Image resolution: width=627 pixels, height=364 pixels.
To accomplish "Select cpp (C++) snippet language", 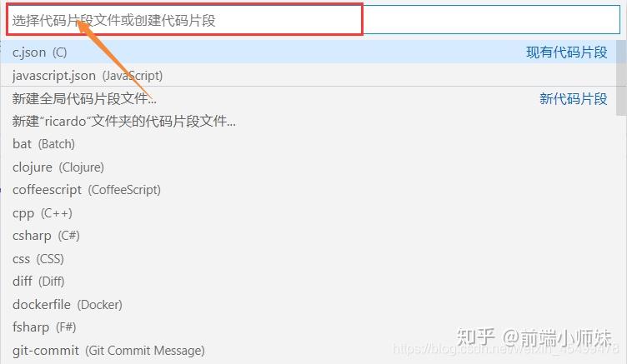I will pyautogui.click(x=308, y=213).
